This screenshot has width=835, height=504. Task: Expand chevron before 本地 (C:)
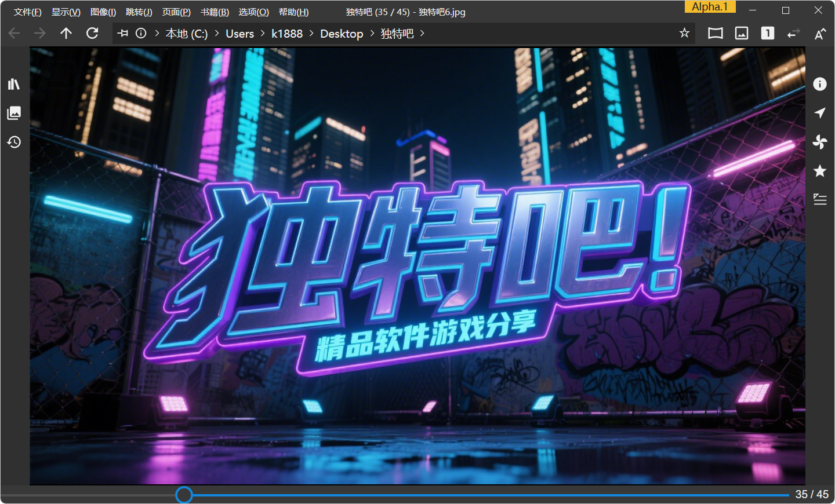tap(157, 34)
